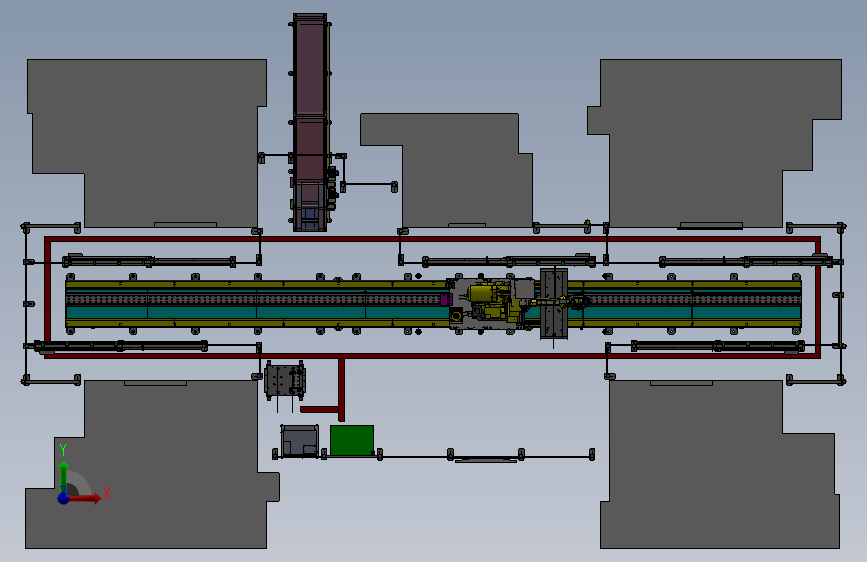This screenshot has width=867, height=562.
Task: Click the green Y axis arrow of the triad
Action: 64,476
